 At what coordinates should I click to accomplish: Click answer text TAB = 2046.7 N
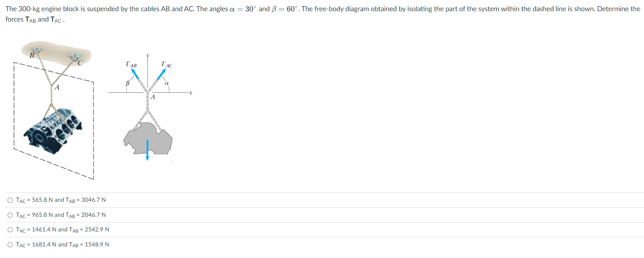click(x=85, y=215)
